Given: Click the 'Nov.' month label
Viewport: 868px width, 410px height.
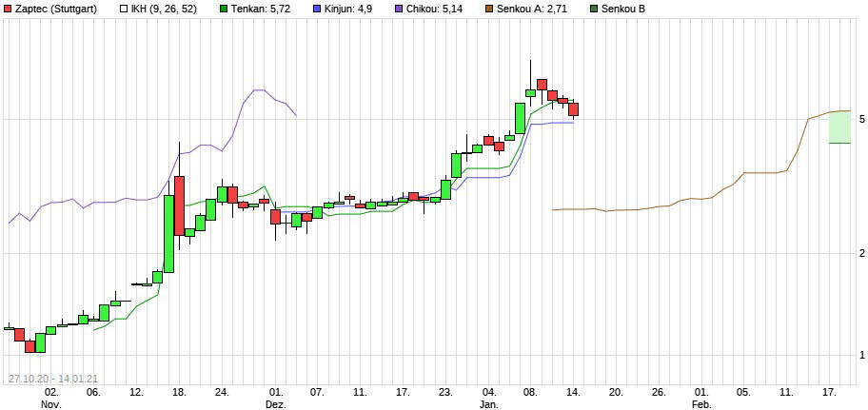Looking at the screenshot, I should 51,404.
